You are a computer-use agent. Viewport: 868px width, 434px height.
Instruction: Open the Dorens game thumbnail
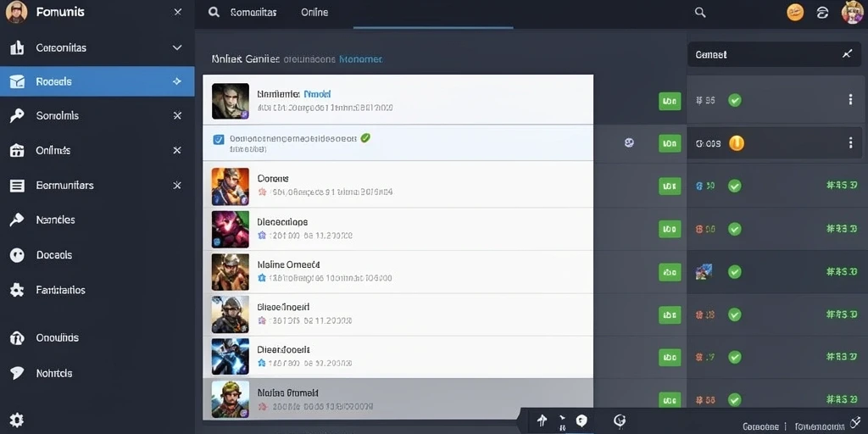pos(231,186)
